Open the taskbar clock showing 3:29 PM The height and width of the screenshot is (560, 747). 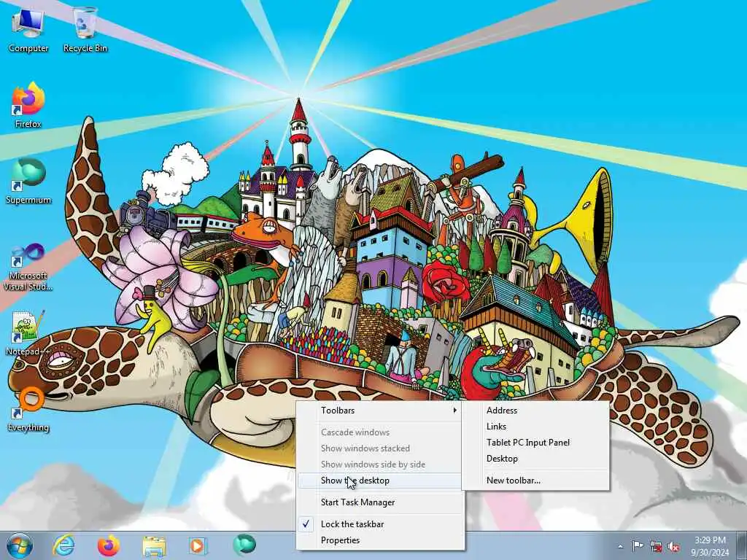click(710, 546)
